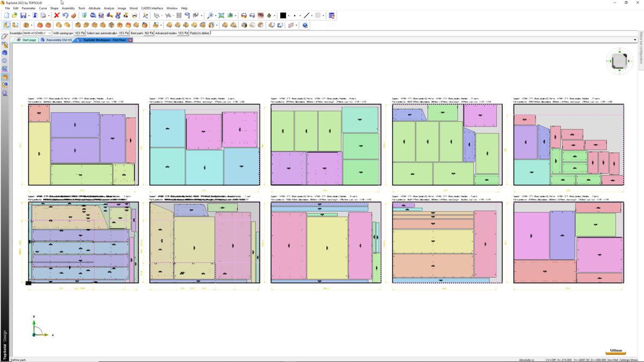The height and width of the screenshot is (362, 644).
Task: Click the eye visibility icon in toolbar
Action: pyautogui.click(x=260, y=16)
